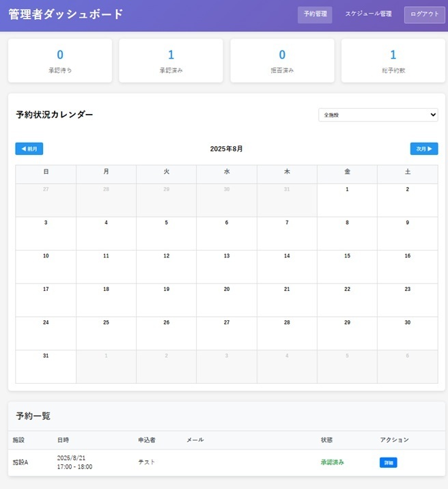
Task: Click the 承認済み count card
Action: click(x=171, y=61)
